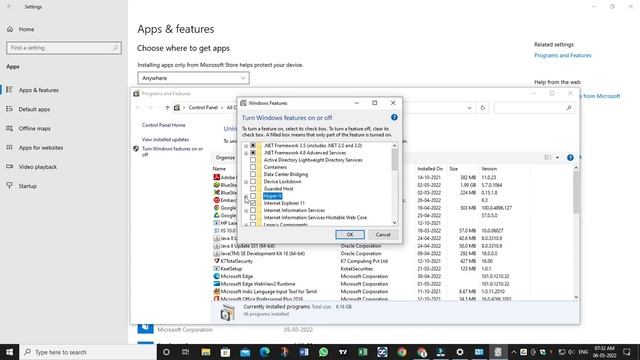This screenshot has width=640, height=360.
Task: Click the Programs and Features search box
Action: coord(533,108)
